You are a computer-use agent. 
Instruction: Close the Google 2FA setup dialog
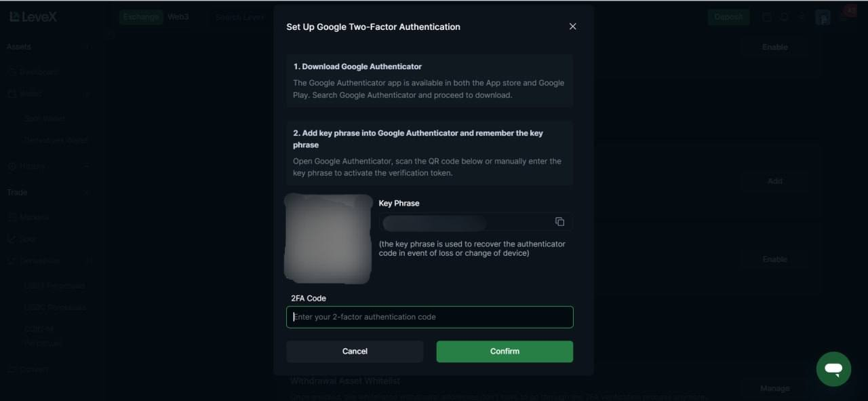click(572, 26)
